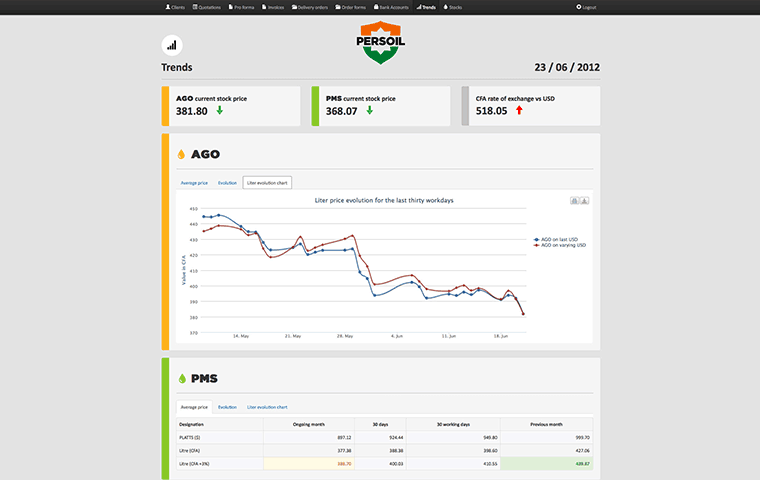Image resolution: width=760 pixels, height=480 pixels.
Task: Go to Quotations in the top menu
Action: pos(206,7)
